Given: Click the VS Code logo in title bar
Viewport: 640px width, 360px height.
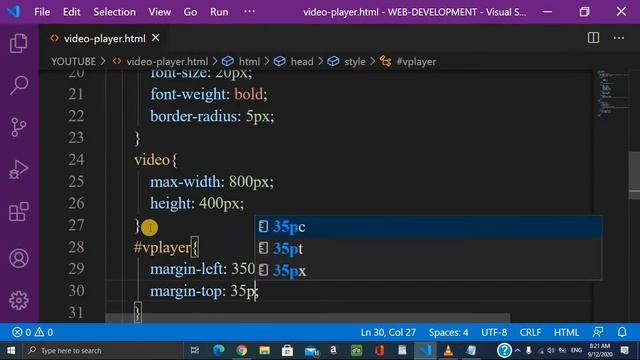Looking at the screenshot, I should click(13, 11).
